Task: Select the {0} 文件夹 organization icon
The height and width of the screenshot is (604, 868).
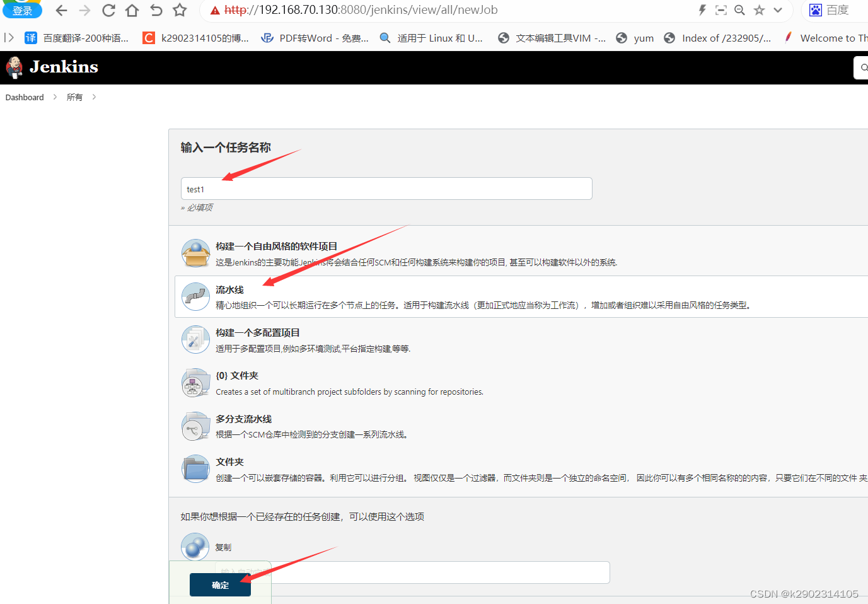Action: (x=195, y=383)
